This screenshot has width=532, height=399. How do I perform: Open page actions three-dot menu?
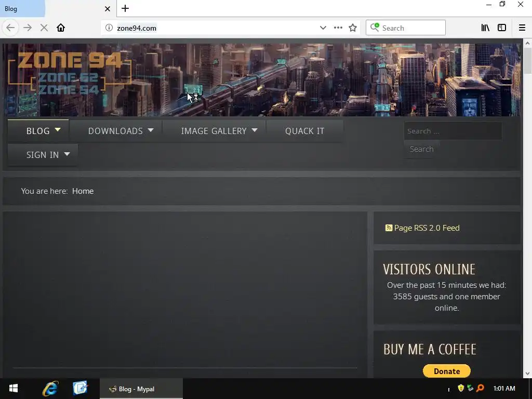pos(338,28)
